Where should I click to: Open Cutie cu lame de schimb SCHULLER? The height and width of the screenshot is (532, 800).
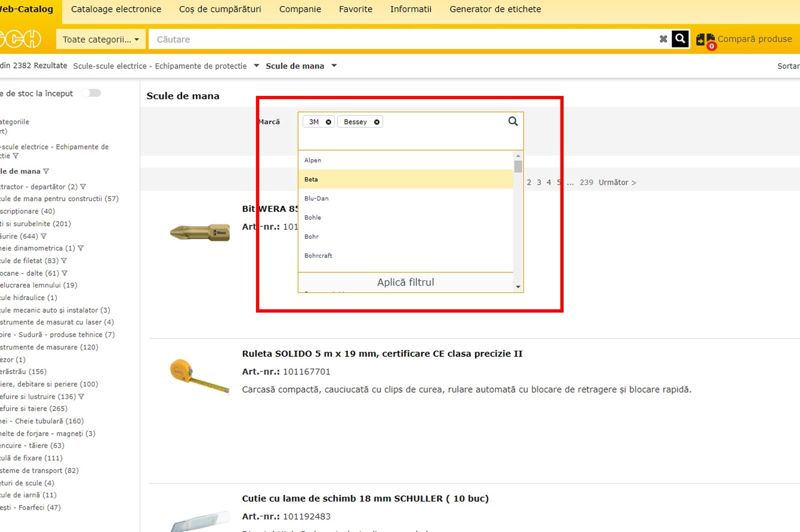365,499
